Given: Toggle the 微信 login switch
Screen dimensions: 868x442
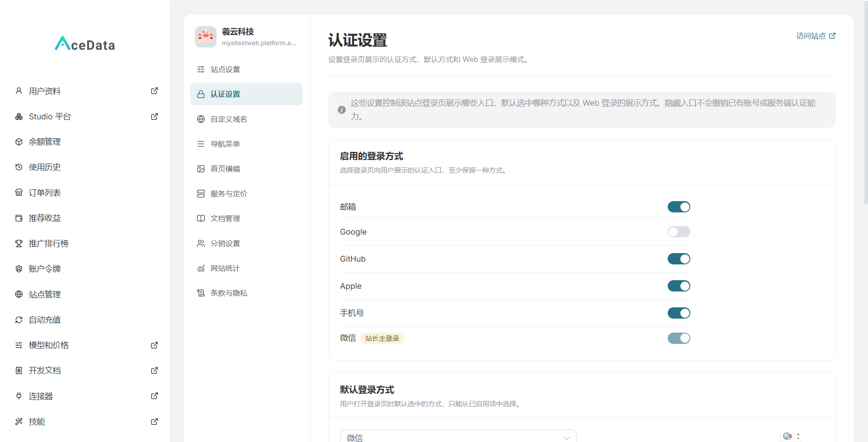Looking at the screenshot, I should click(679, 338).
